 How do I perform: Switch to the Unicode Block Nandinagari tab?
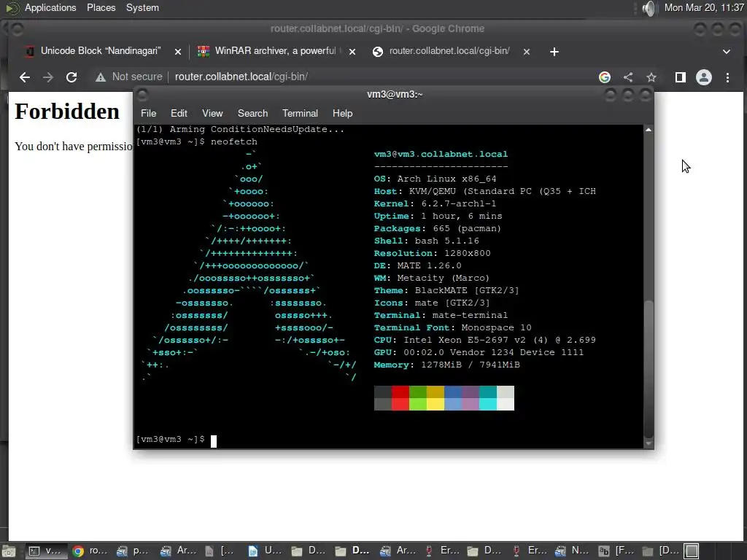coord(101,51)
